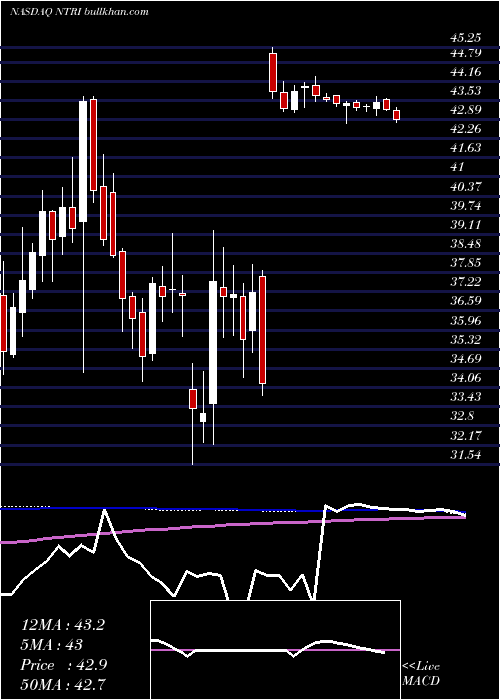Click the 35.32 price axis label
500x700 pixels.
click(x=466, y=339)
